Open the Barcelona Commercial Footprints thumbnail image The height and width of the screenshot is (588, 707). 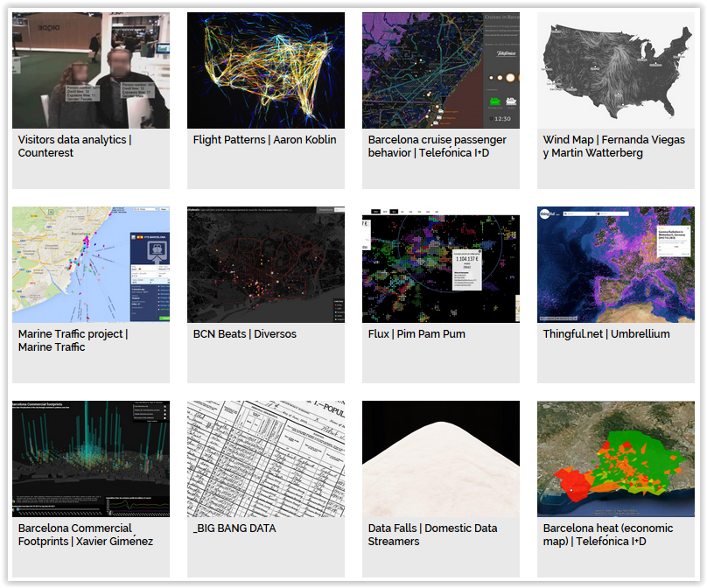pos(90,458)
